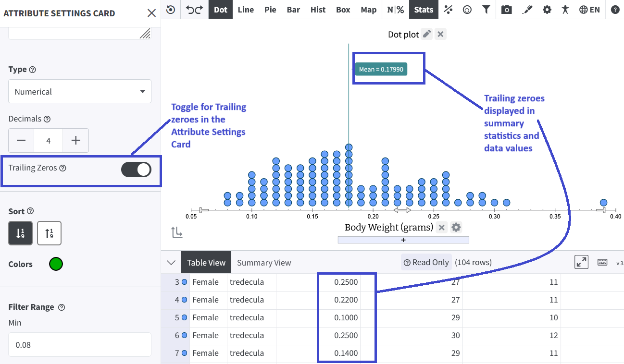Toggle the Trailing Zeros switch
Image resolution: width=624 pixels, height=364 pixels.
click(x=136, y=169)
